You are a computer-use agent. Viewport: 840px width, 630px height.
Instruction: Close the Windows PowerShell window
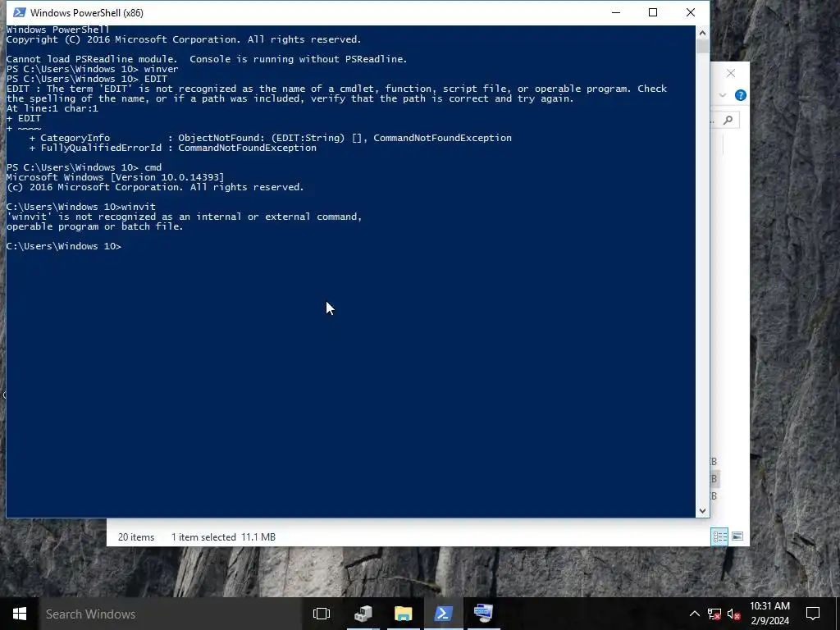691,12
